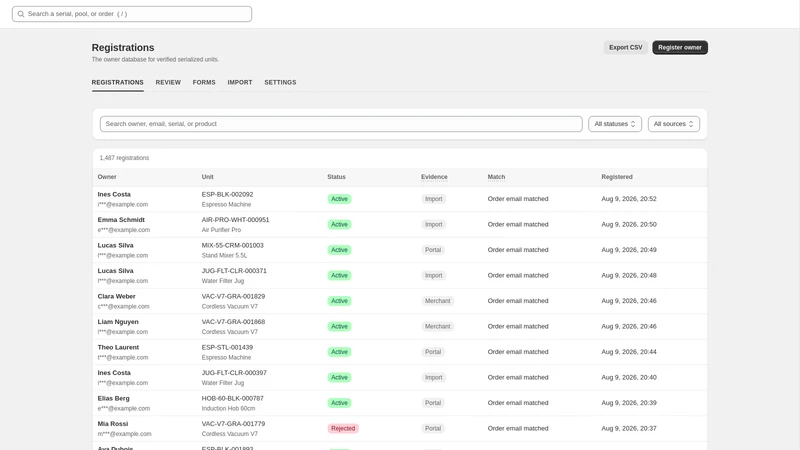The image size is (800, 450).
Task: Click the timestamp Aug 9, 2026, 20:52
Action: 629,199
